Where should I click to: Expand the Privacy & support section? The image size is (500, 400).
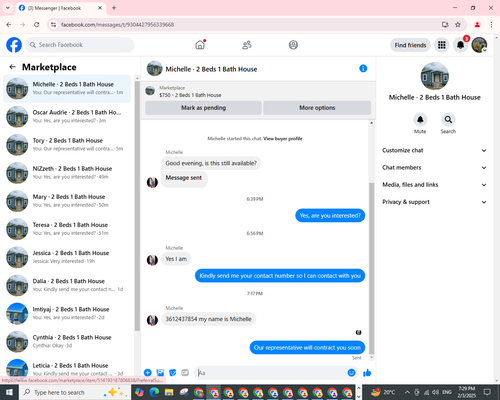pyautogui.click(x=434, y=202)
